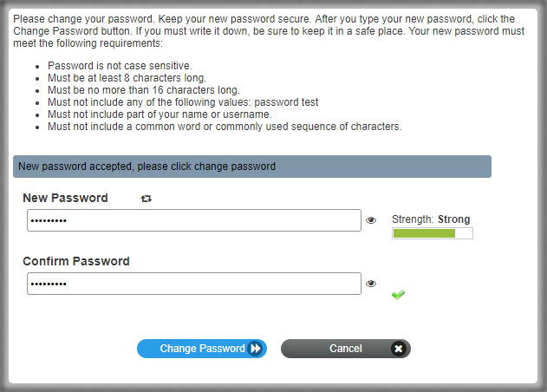Focus the New Password input field
Image resolution: width=547 pixels, height=392 pixels.
[x=193, y=220]
